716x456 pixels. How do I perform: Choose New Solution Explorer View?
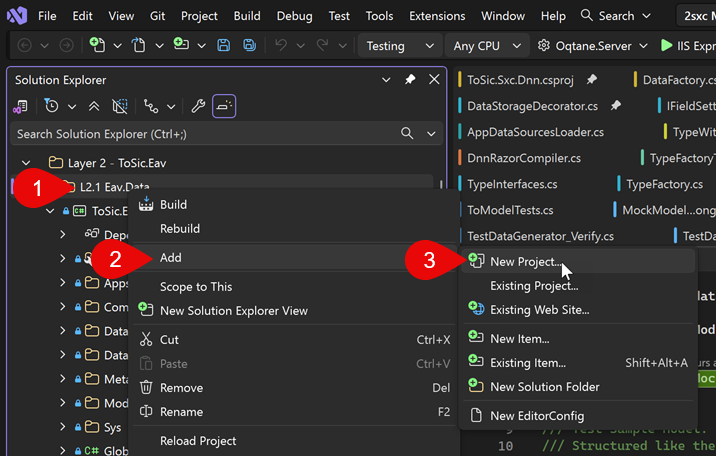coord(295,311)
